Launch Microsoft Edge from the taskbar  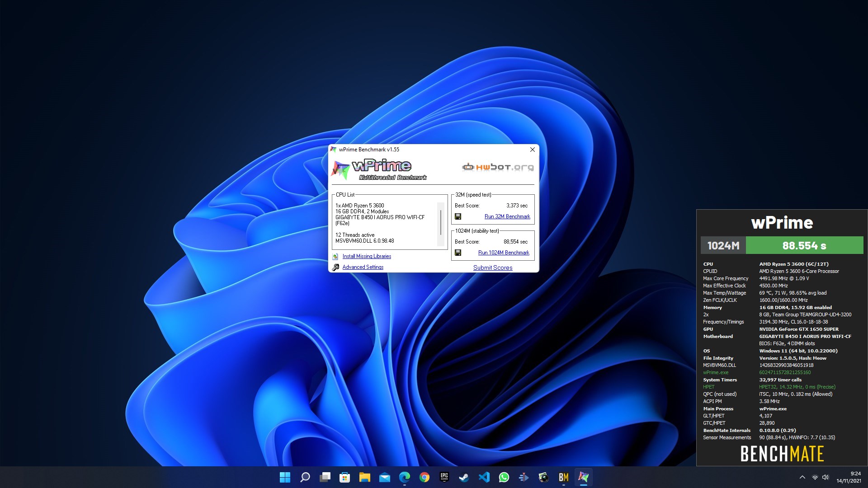(x=405, y=477)
